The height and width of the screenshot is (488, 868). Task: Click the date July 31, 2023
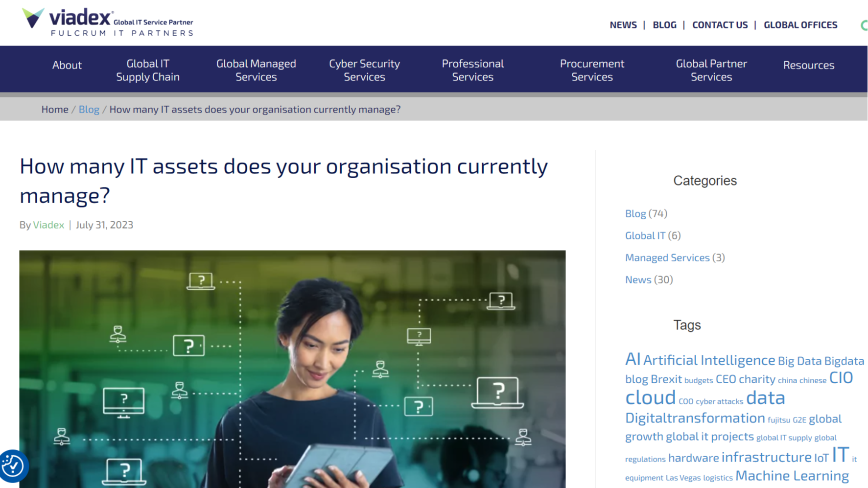104,225
